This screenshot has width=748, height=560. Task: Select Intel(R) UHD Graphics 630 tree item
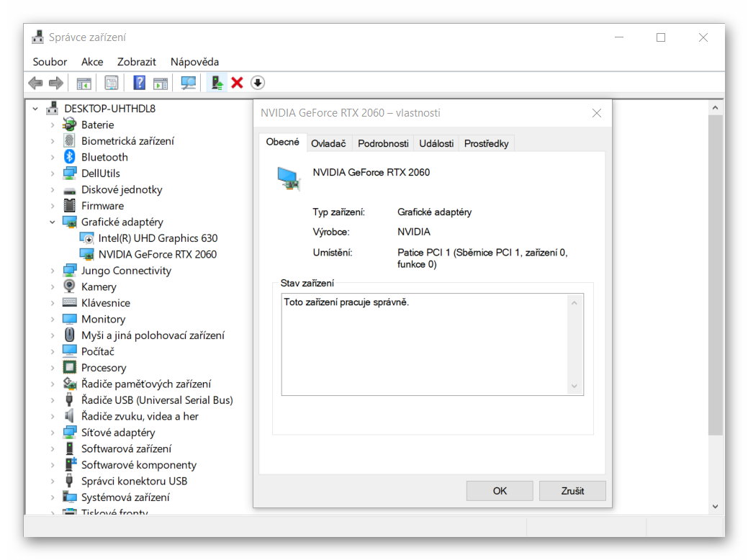coord(158,238)
